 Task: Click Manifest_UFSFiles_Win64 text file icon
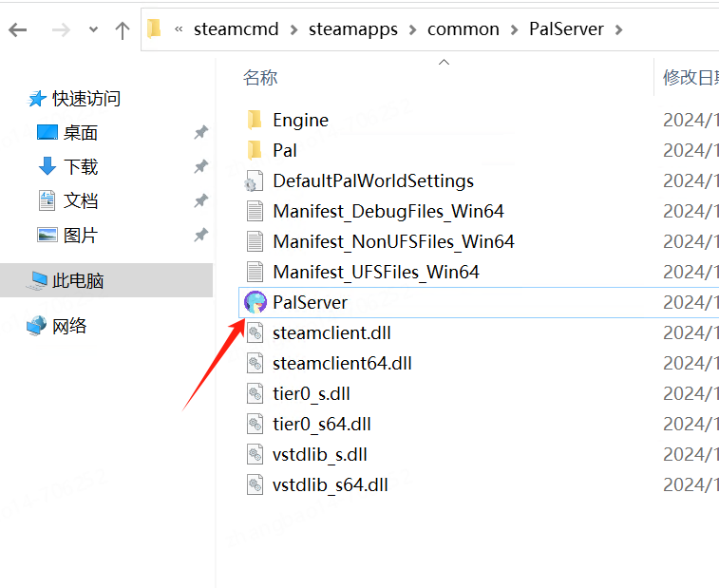tap(255, 272)
